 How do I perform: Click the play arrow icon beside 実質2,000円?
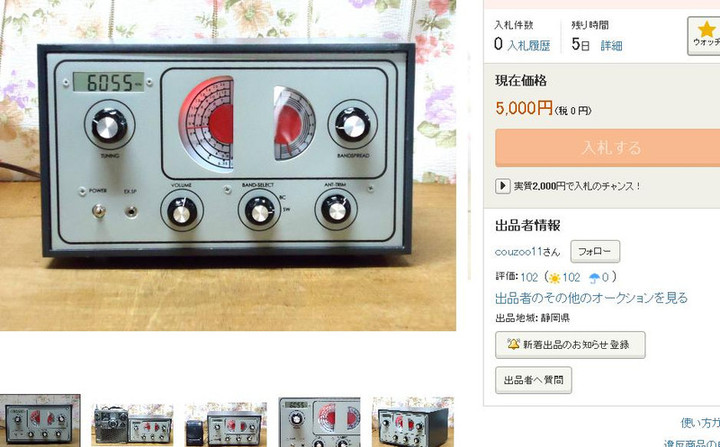[502, 186]
